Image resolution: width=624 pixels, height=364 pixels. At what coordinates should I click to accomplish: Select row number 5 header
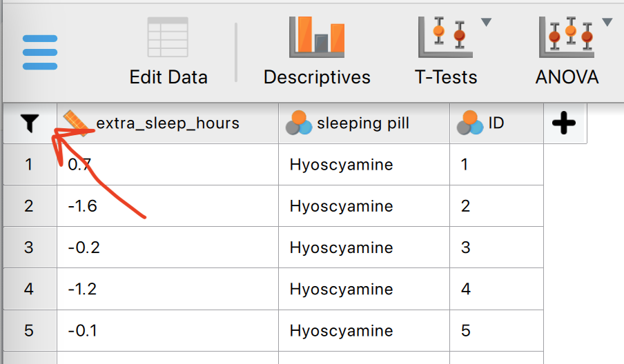(30, 331)
